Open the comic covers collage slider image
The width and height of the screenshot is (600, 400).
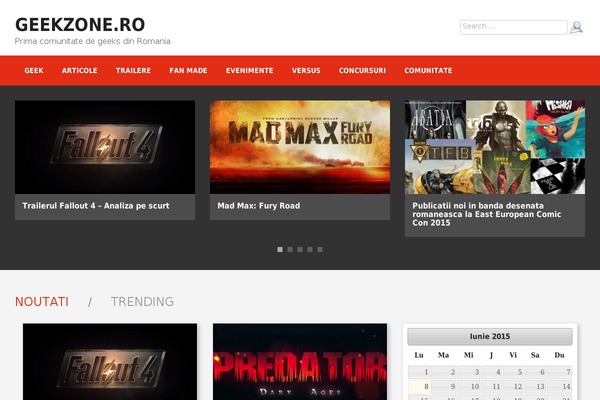[x=495, y=147]
